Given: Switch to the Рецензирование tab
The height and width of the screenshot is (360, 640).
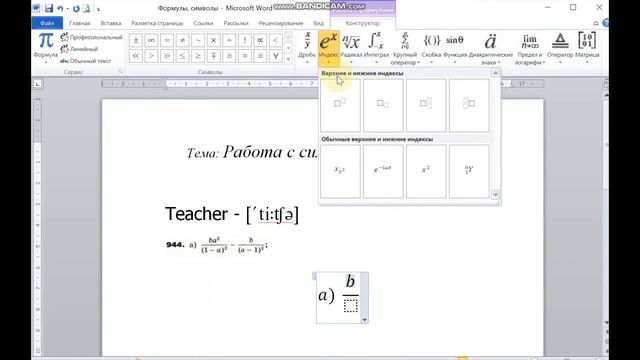Looking at the screenshot, I should [281, 23].
